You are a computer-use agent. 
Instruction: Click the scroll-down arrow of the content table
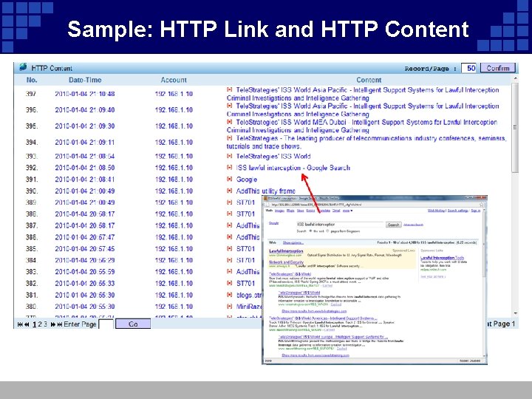[x=516, y=313]
